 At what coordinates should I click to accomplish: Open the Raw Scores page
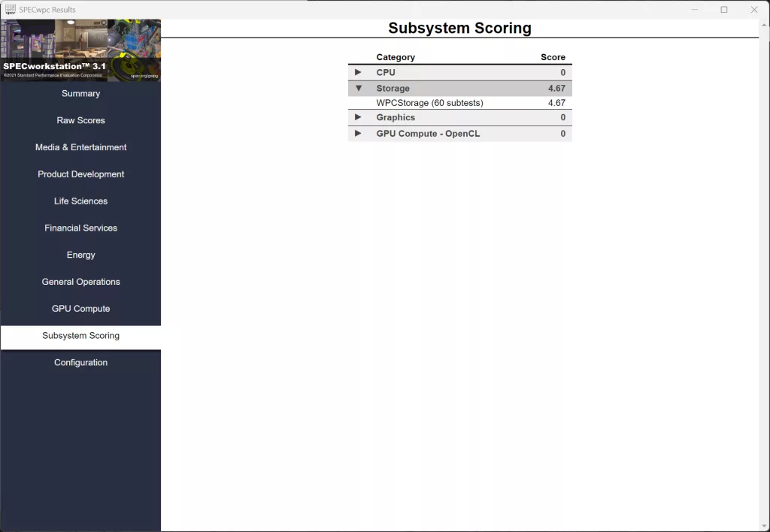click(80, 120)
